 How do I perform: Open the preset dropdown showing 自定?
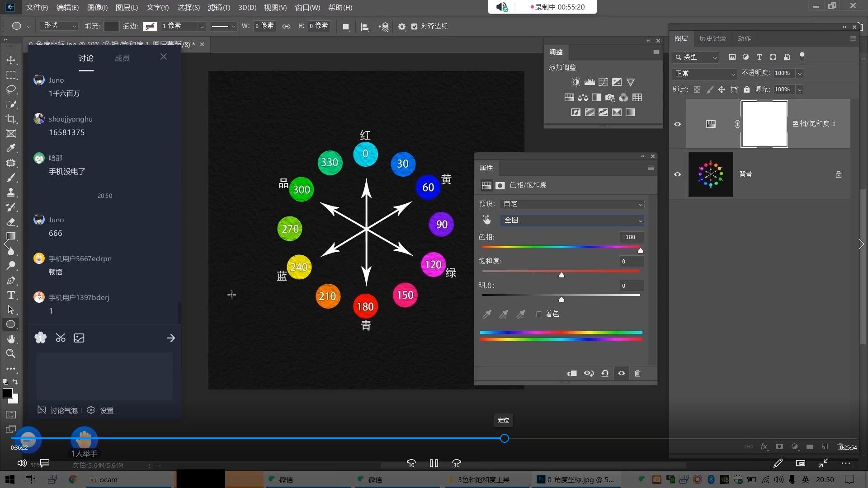click(572, 204)
